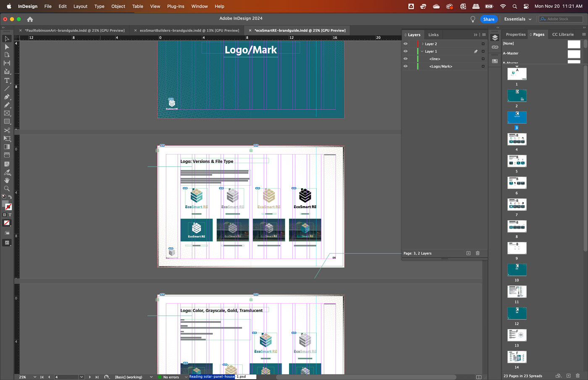Open the Object menu

[118, 6]
